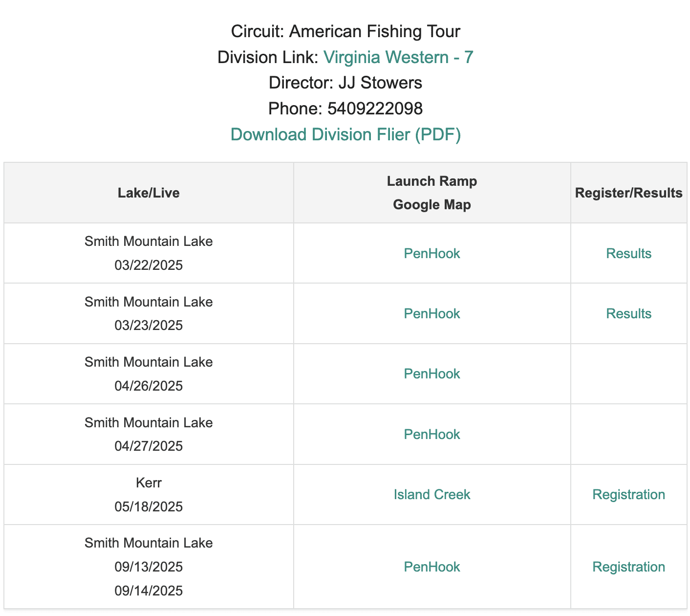Click the Launch Ramp Google Map header

pyautogui.click(x=432, y=193)
